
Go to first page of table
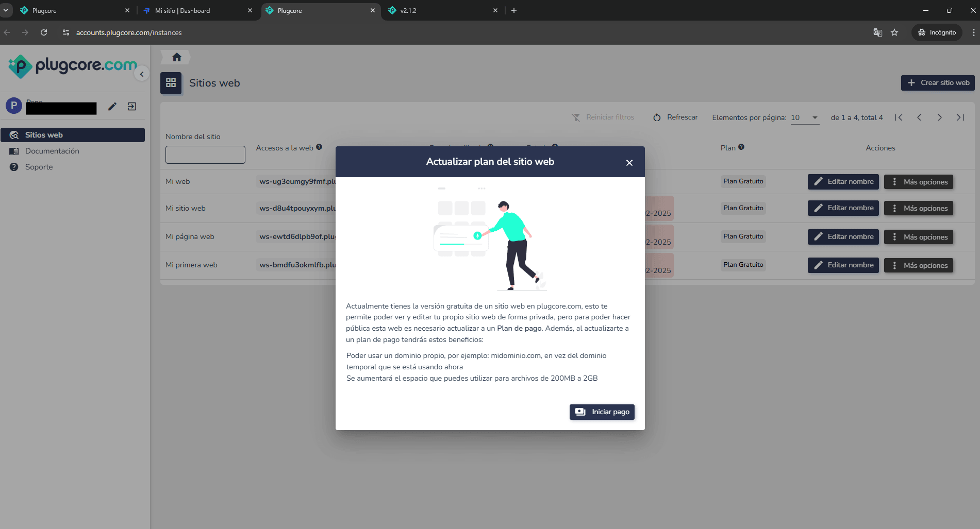click(899, 117)
